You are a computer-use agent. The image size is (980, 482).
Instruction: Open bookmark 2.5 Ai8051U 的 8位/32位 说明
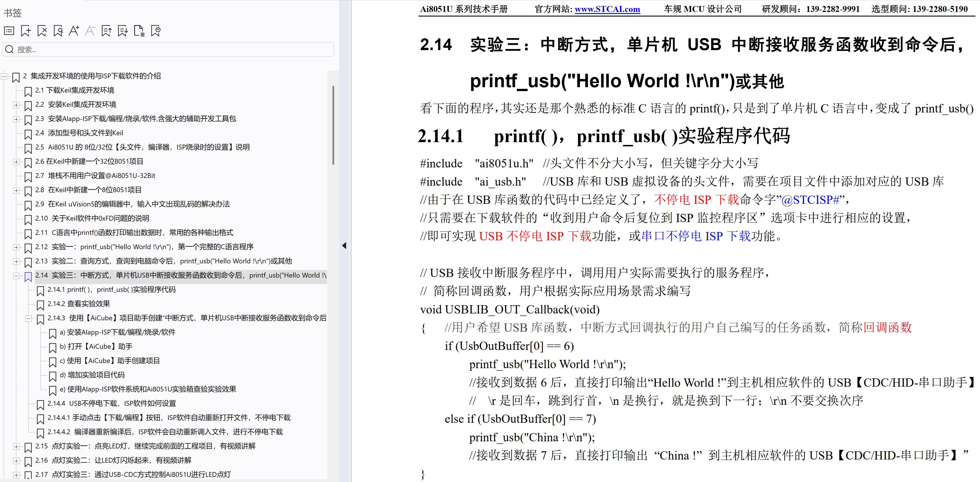[142, 147]
